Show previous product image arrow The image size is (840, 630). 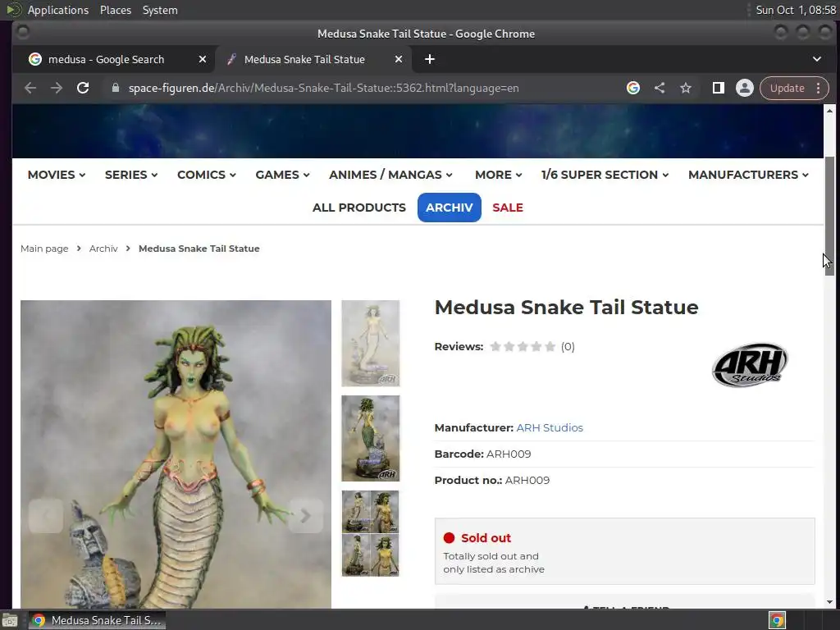point(46,515)
